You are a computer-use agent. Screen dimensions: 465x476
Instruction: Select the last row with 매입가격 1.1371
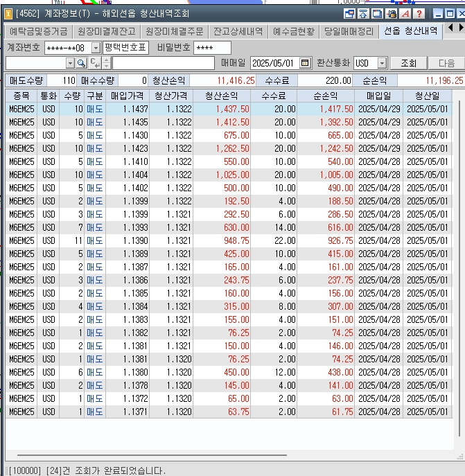coord(229,412)
